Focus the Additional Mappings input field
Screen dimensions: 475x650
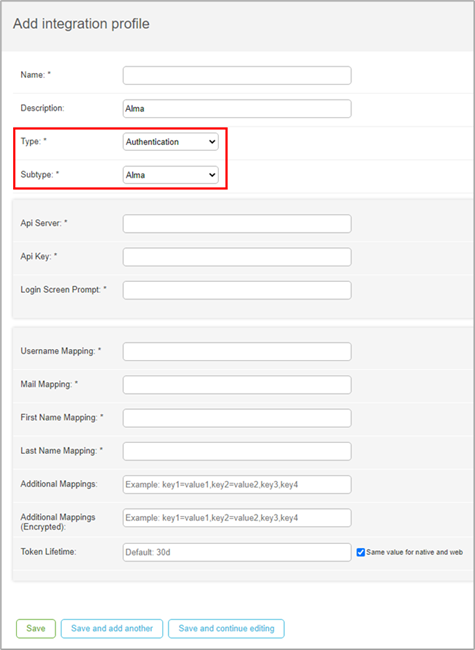tap(237, 484)
